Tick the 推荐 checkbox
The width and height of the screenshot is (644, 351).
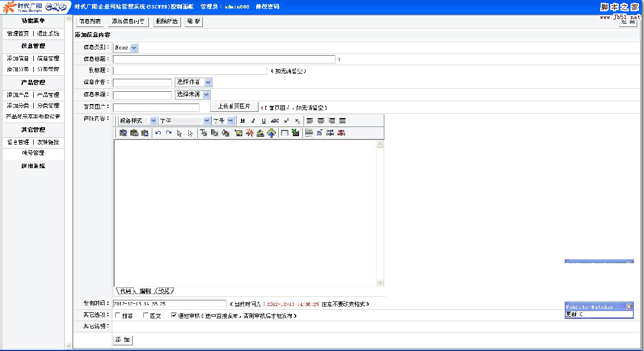pyautogui.click(x=118, y=315)
